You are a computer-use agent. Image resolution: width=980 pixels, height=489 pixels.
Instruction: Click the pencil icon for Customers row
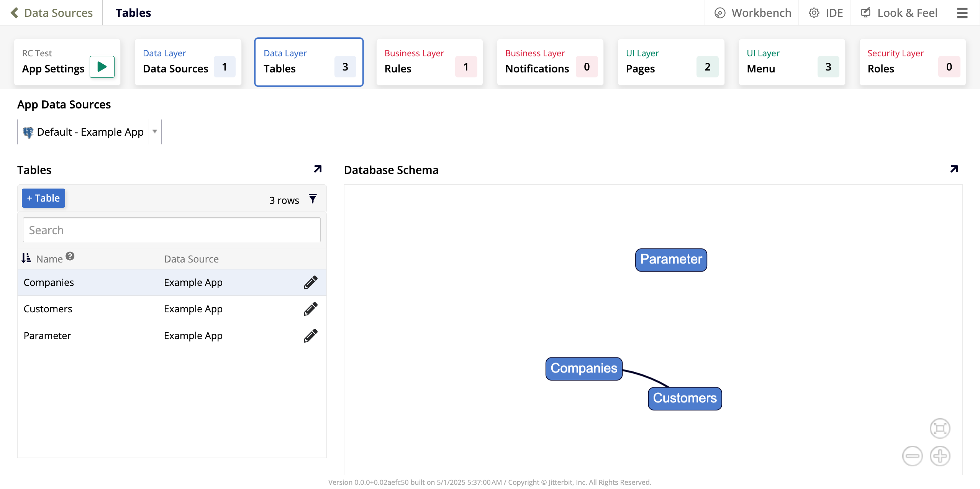[310, 309]
